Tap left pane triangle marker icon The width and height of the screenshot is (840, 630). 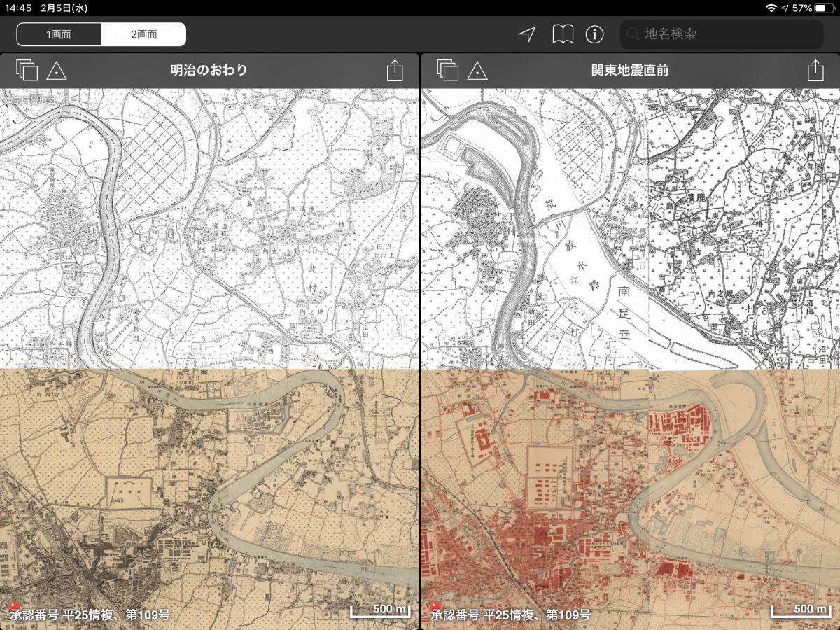pos(56,71)
